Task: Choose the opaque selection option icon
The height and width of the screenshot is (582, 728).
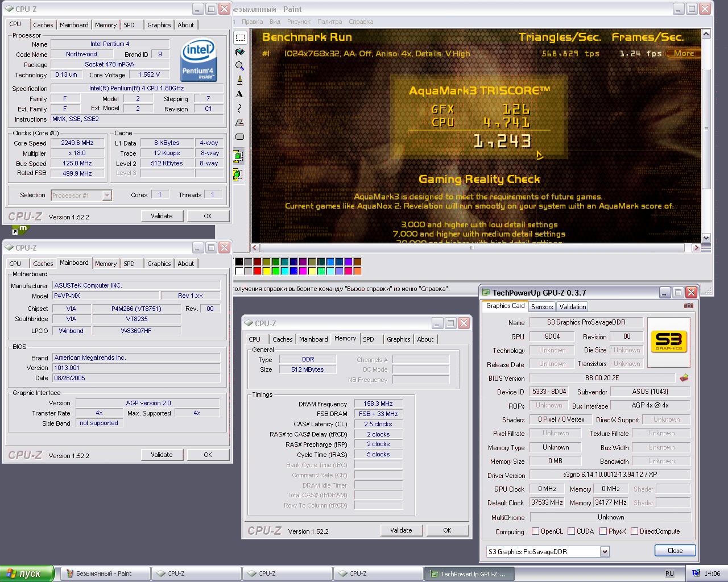Action: (238, 156)
